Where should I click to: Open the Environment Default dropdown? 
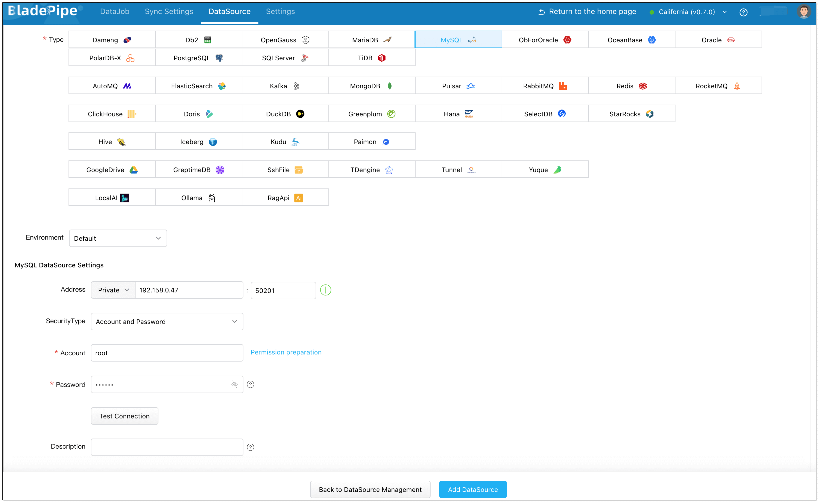coord(118,238)
